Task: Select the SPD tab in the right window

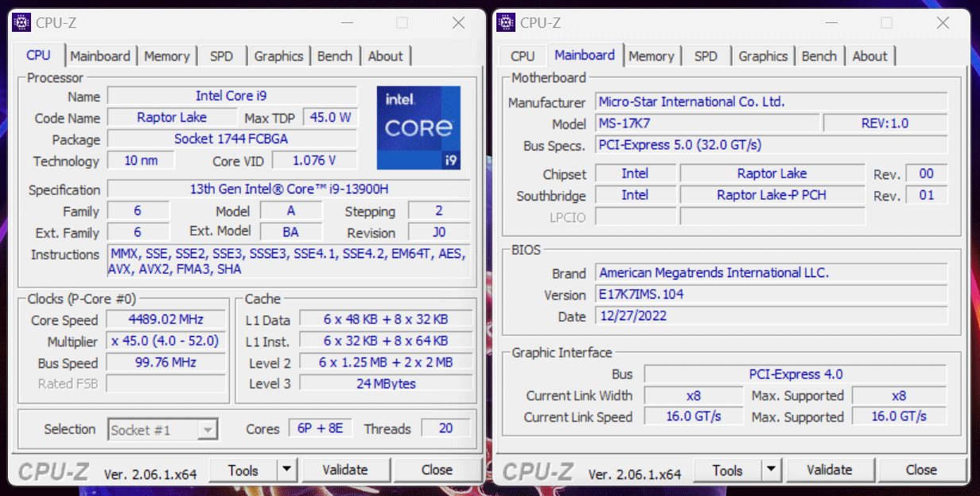Action: click(706, 57)
